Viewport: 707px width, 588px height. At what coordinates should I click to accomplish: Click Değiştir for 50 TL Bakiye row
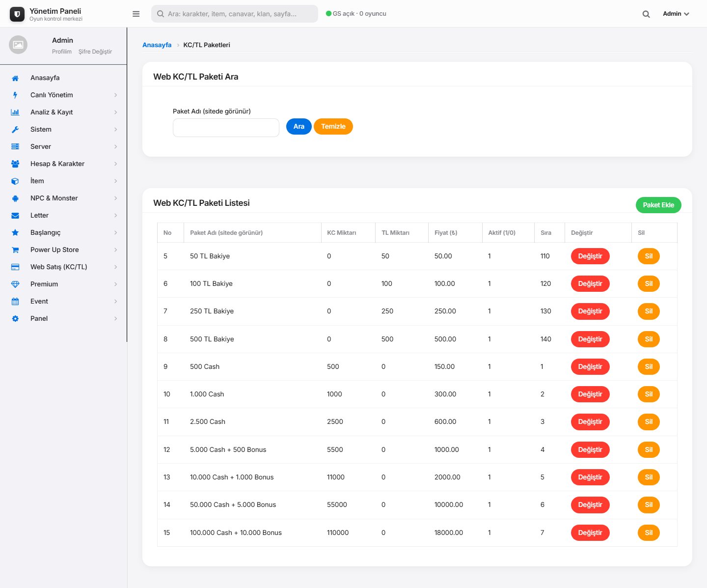click(590, 256)
